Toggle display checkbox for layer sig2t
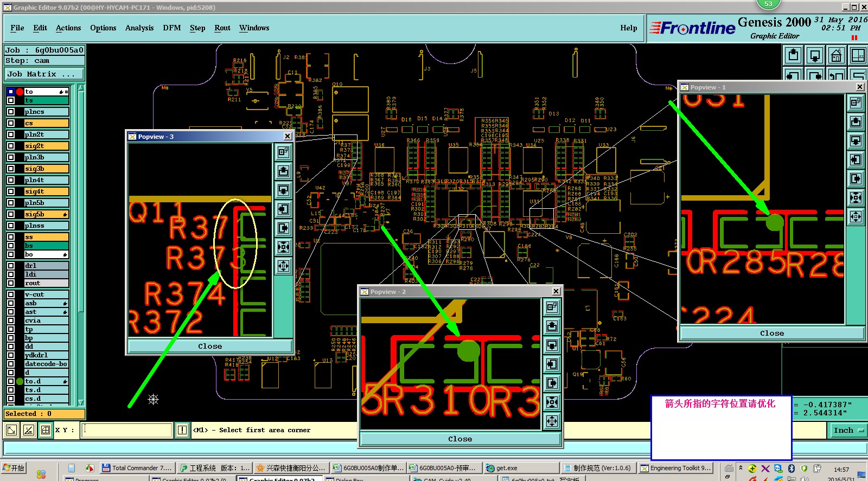The width and height of the screenshot is (868, 481). pyautogui.click(x=11, y=146)
